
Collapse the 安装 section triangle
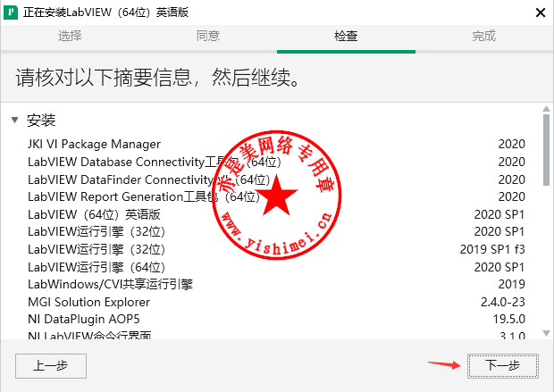click(x=14, y=120)
